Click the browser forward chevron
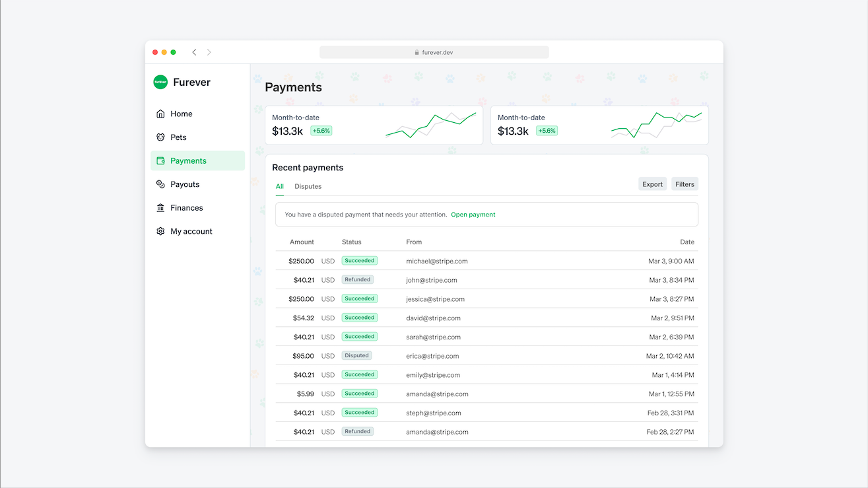The width and height of the screenshot is (868, 488). click(209, 52)
